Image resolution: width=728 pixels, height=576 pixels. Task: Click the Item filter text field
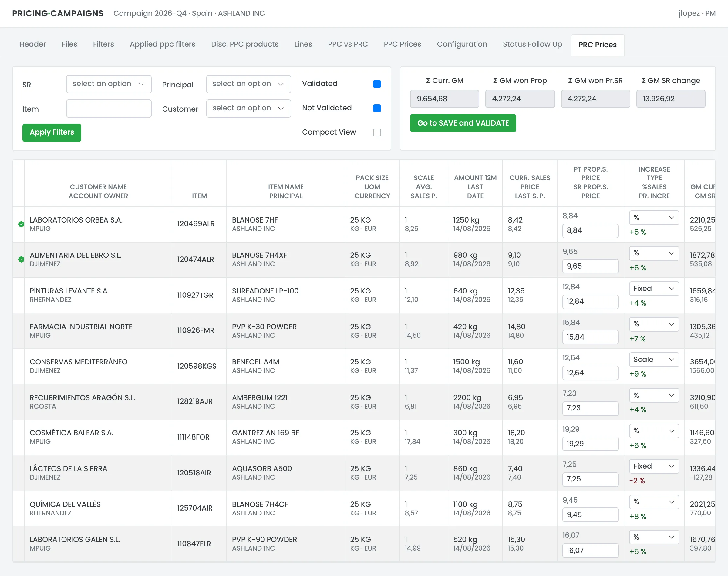[x=109, y=108]
